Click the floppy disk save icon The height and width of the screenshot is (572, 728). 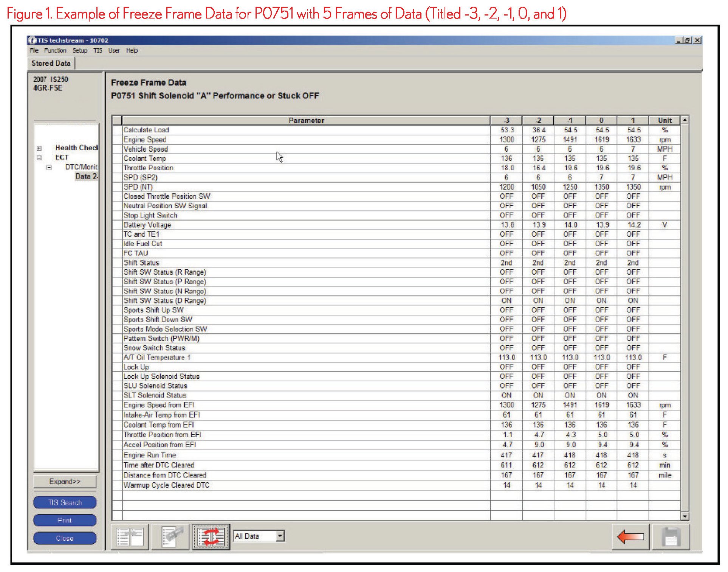click(x=671, y=537)
